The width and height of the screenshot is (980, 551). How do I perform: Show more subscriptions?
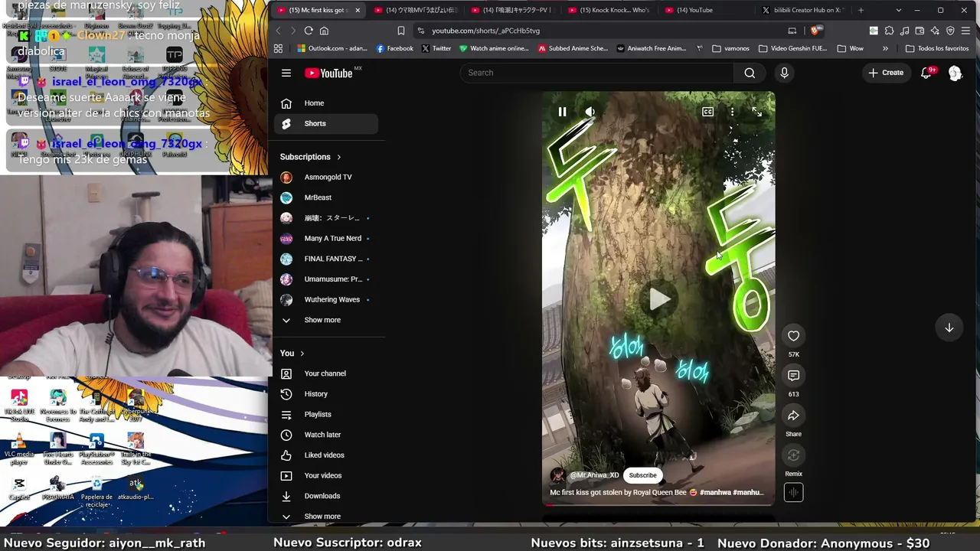pos(326,320)
